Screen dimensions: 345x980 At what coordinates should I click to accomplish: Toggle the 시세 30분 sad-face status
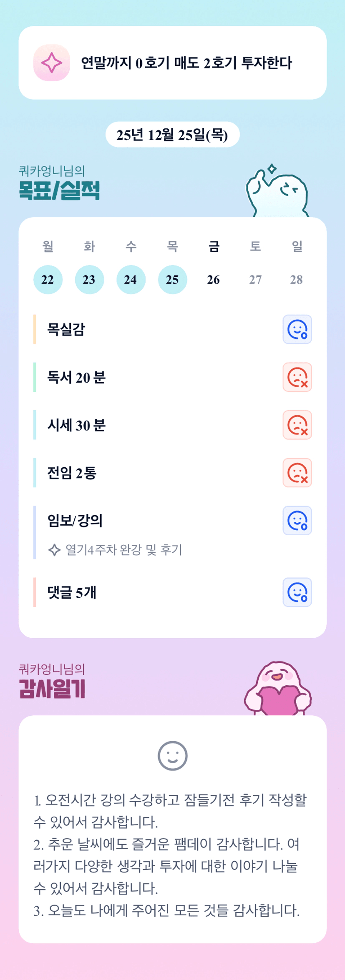tap(297, 425)
